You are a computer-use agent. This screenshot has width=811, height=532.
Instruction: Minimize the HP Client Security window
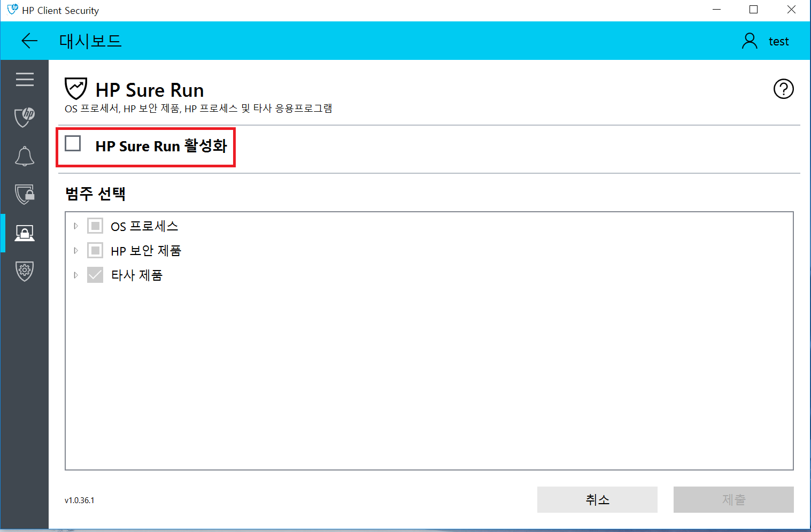pos(717,10)
